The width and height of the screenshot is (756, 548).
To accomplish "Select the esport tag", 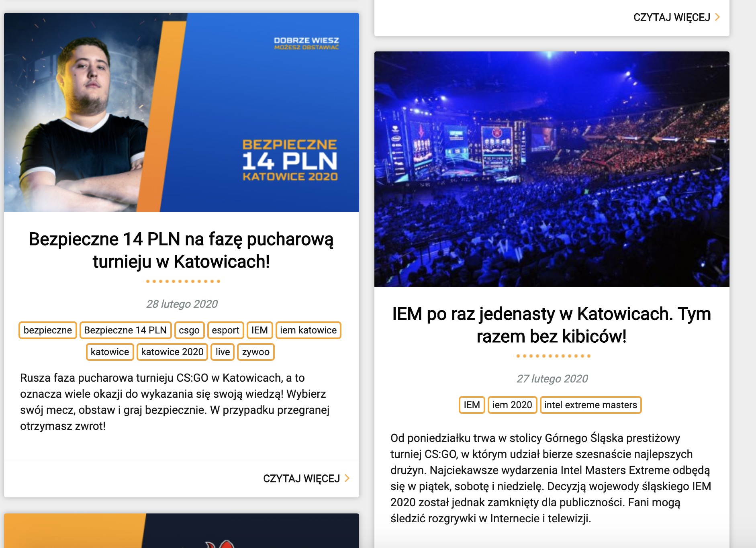I will [x=225, y=330].
